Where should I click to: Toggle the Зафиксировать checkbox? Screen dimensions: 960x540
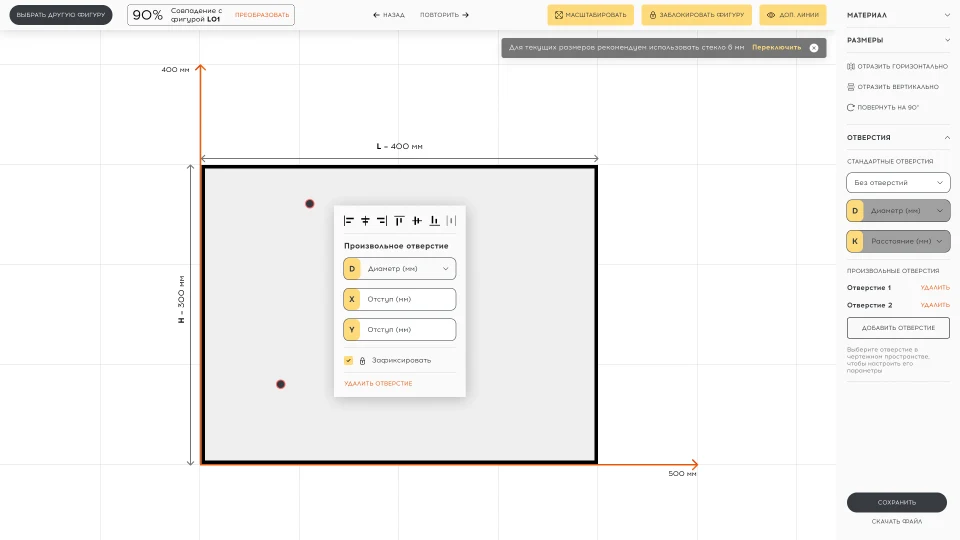[348, 361]
